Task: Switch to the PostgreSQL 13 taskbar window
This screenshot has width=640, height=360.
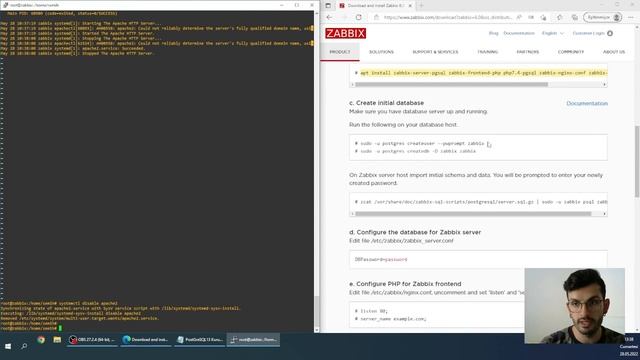Action: tap(200, 340)
